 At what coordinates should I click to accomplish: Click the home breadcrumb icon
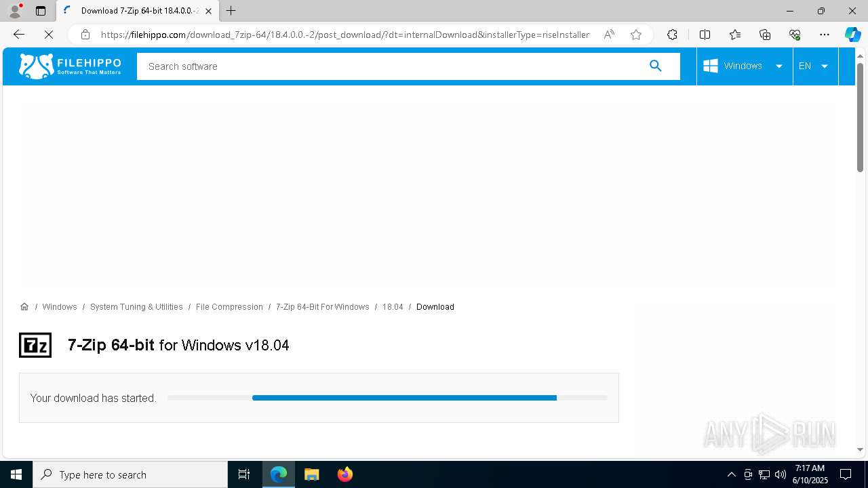pyautogui.click(x=24, y=307)
